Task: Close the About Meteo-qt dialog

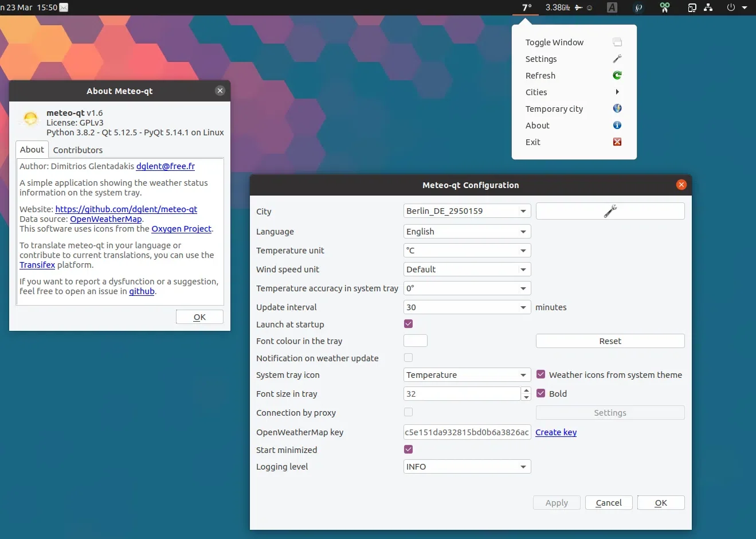Action: click(x=220, y=91)
